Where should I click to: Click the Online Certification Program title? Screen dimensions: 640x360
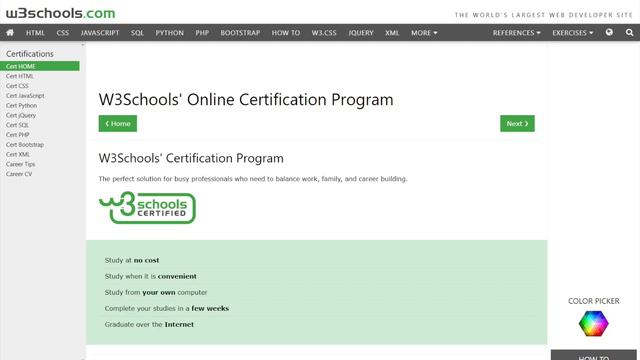[246, 100]
